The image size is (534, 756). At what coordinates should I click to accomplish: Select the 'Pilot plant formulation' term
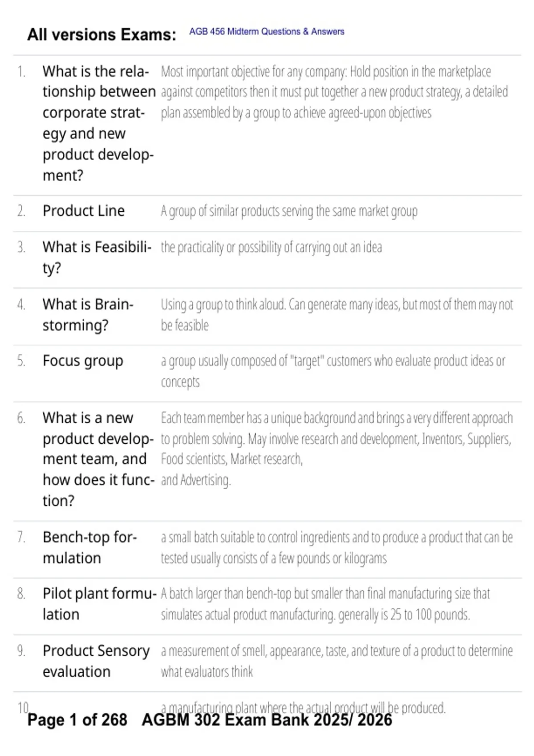pos(100,604)
